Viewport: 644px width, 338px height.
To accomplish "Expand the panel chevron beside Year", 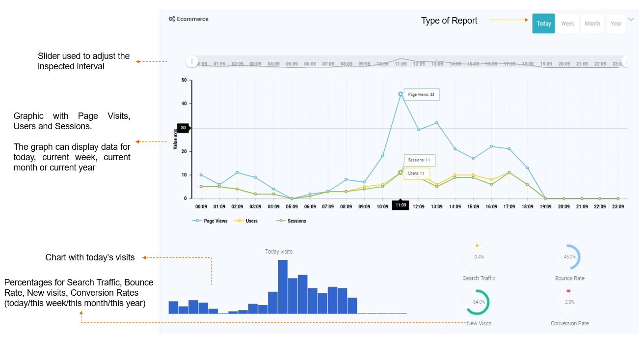I will click(x=631, y=19).
